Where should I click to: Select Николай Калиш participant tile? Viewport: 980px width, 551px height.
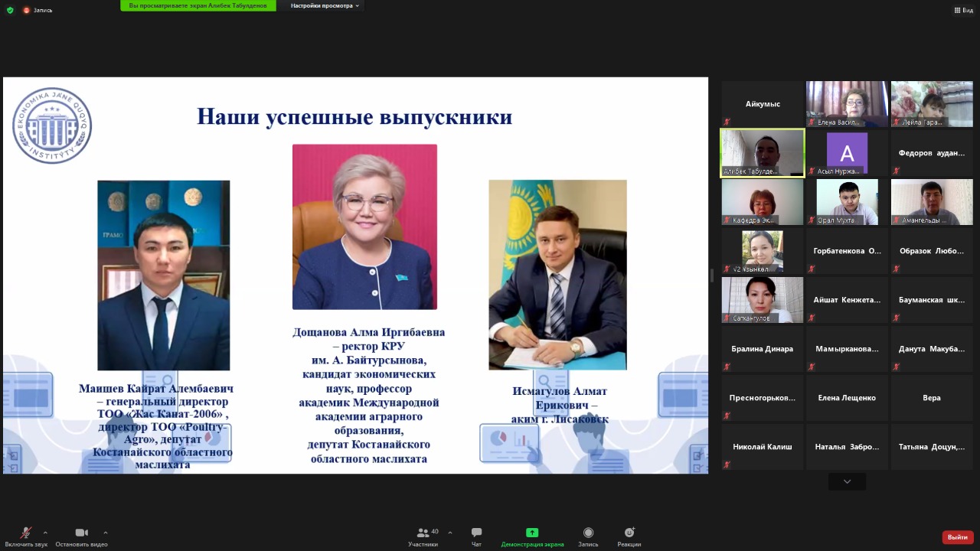tap(763, 447)
